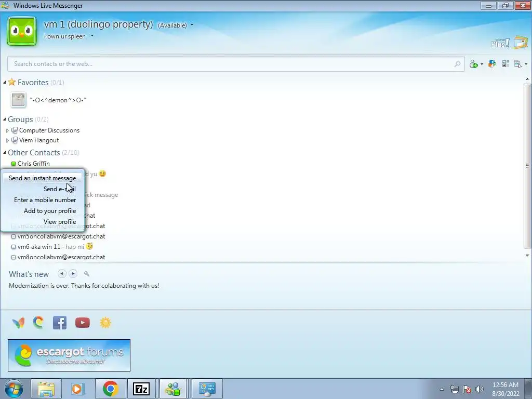Image resolution: width=532 pixels, height=399 pixels.
Task: Open the scene change window icon
Action: point(521,43)
